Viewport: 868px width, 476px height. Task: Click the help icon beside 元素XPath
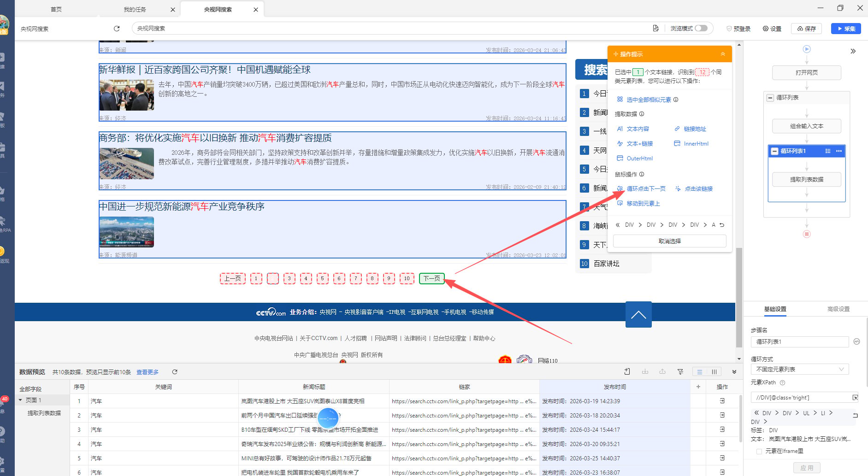coord(782,382)
